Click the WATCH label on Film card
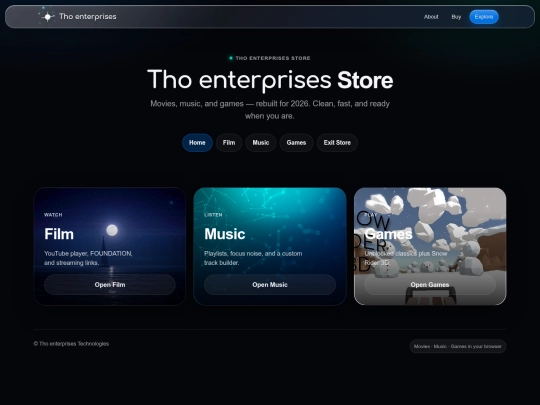This screenshot has width=540, height=405. (53, 215)
